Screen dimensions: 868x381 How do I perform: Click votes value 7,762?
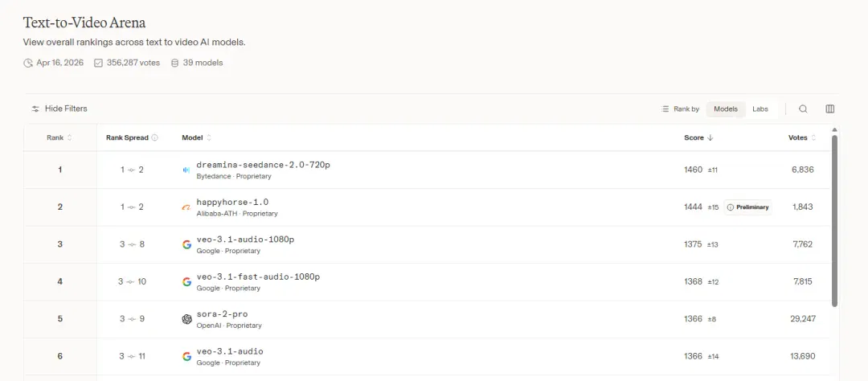803,244
